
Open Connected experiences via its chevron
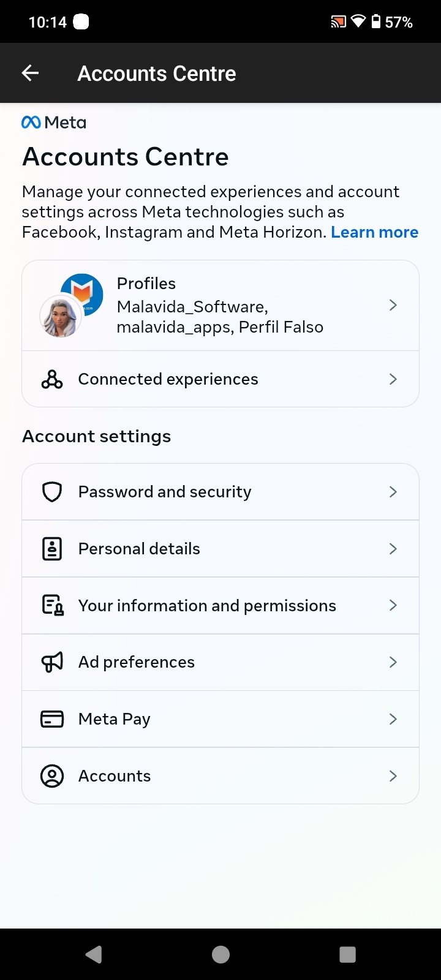(x=393, y=379)
